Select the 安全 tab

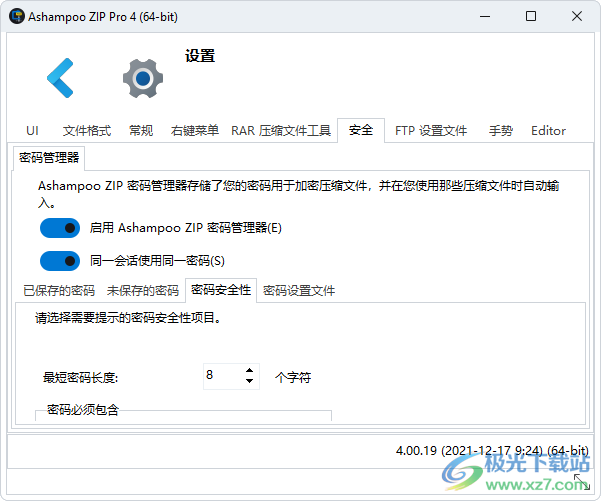[361, 130]
